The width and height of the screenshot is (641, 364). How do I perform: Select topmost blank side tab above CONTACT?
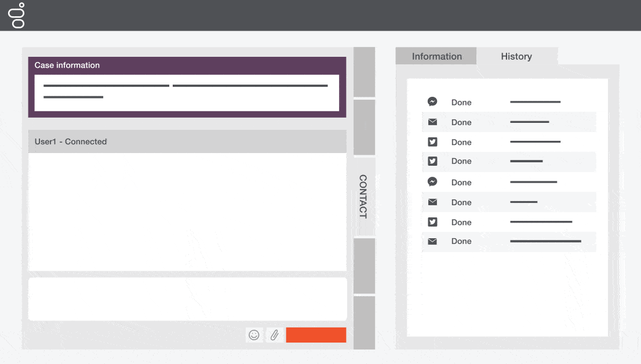364,72
